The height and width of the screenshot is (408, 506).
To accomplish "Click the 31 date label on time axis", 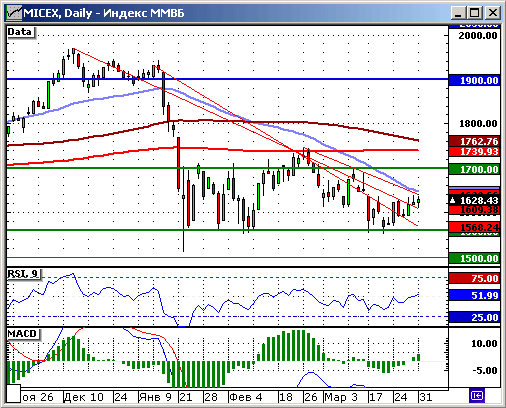I will point(426,397).
